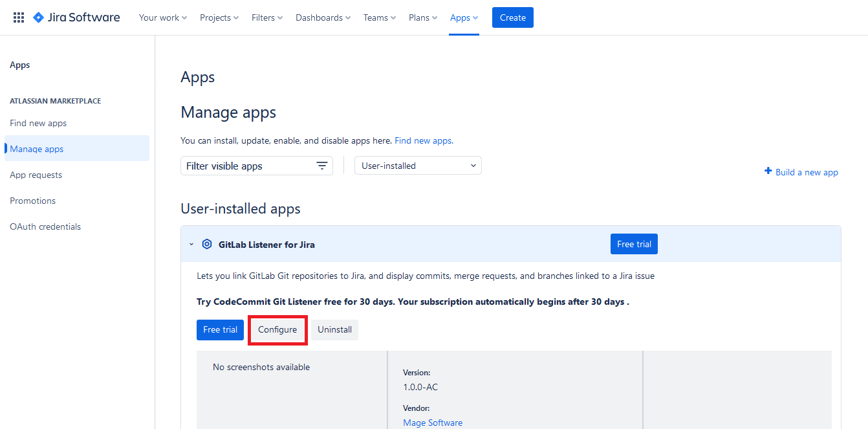Open the app switcher grid icon

point(19,17)
